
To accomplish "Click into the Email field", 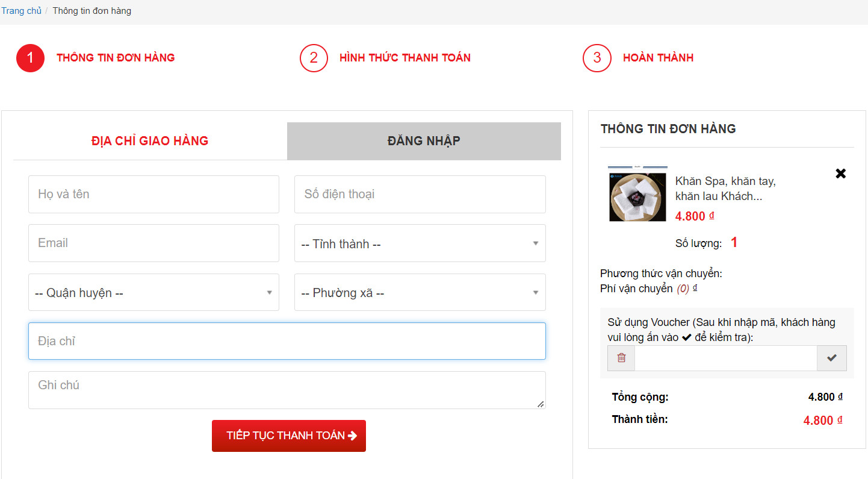I will coord(153,243).
